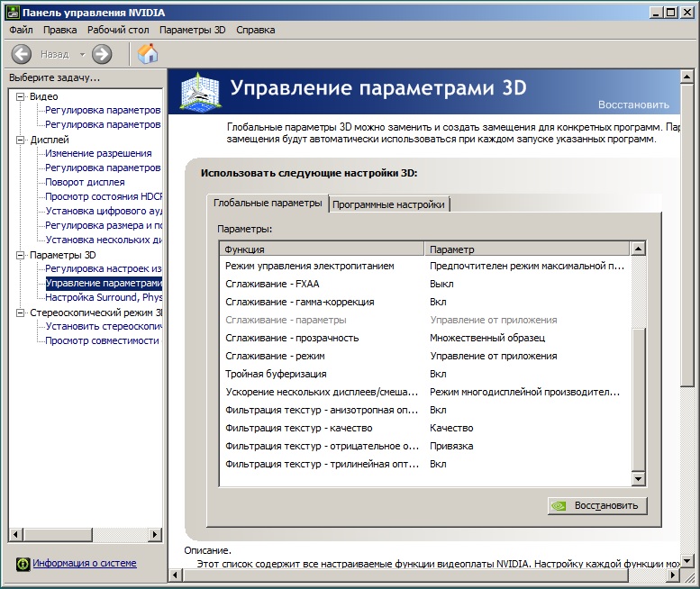Open the Правка menu
700x589 pixels.
point(59,30)
